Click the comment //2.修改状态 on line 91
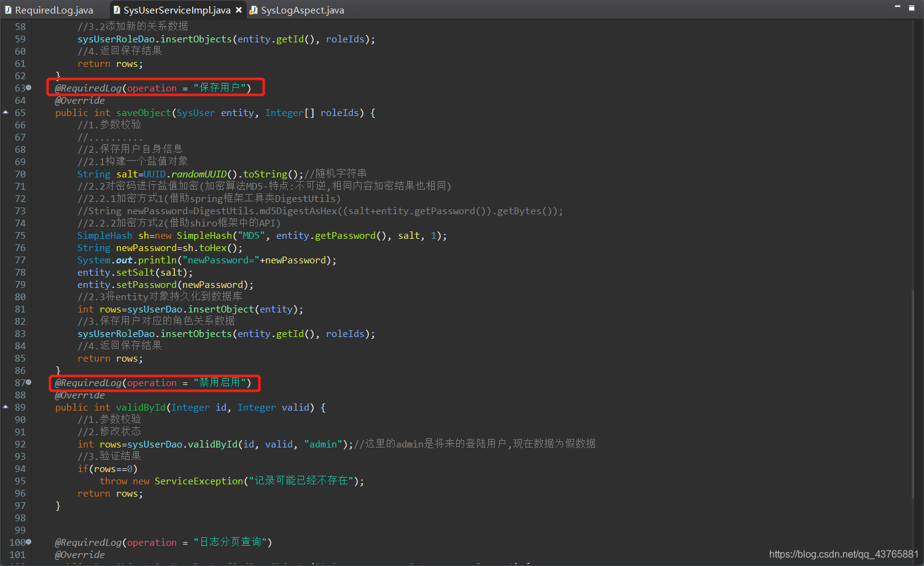Image resolution: width=924 pixels, height=566 pixels. tap(109, 432)
